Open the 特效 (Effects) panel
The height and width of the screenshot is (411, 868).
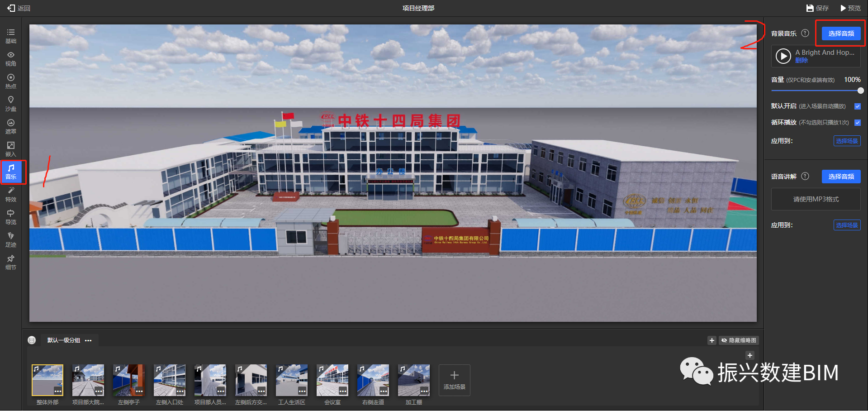coord(11,195)
